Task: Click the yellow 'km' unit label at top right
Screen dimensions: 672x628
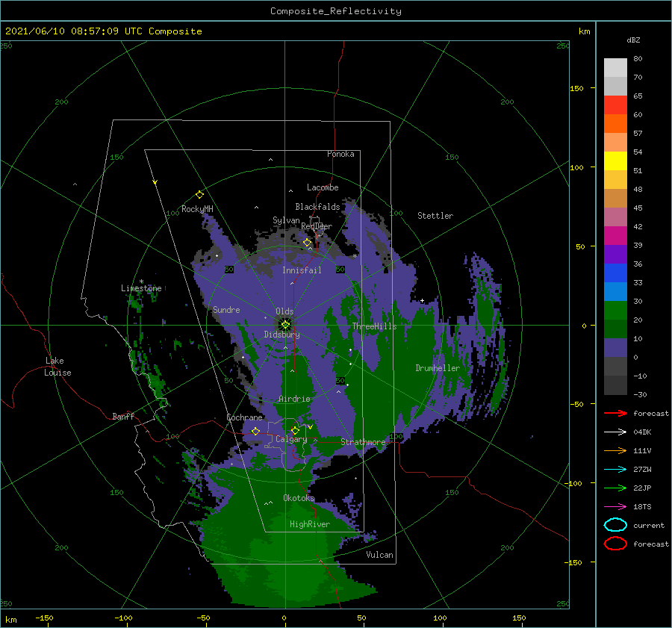Action: (x=584, y=31)
